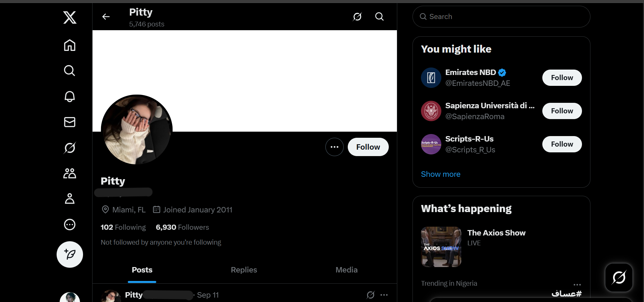Open the Notifications bell
644x302 pixels.
pos(70,96)
